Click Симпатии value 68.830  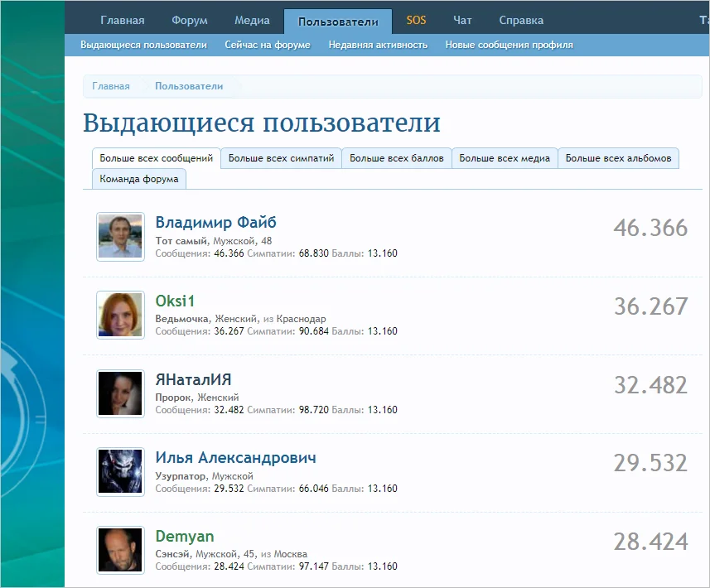coord(313,253)
